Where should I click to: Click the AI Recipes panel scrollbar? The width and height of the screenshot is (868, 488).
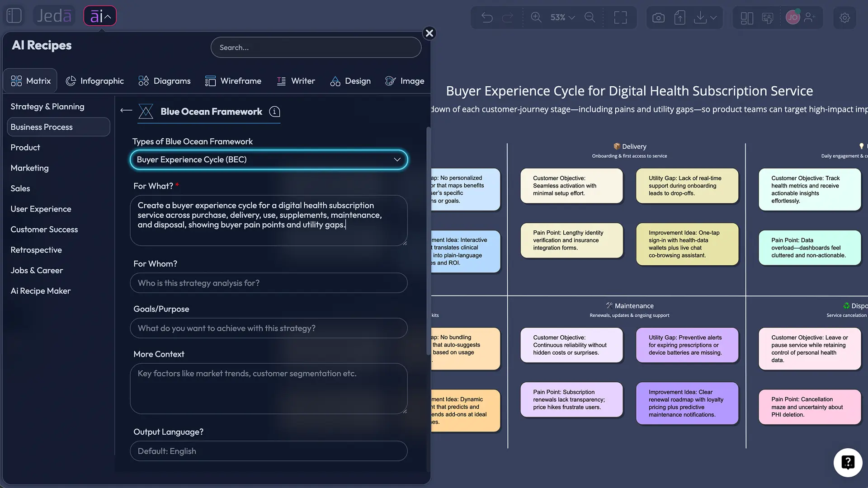428,241
